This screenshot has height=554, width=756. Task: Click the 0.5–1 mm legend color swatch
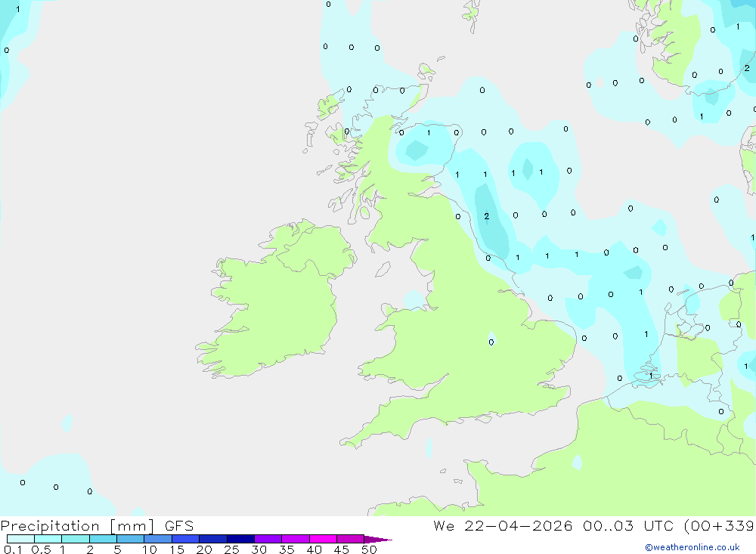(x=48, y=539)
